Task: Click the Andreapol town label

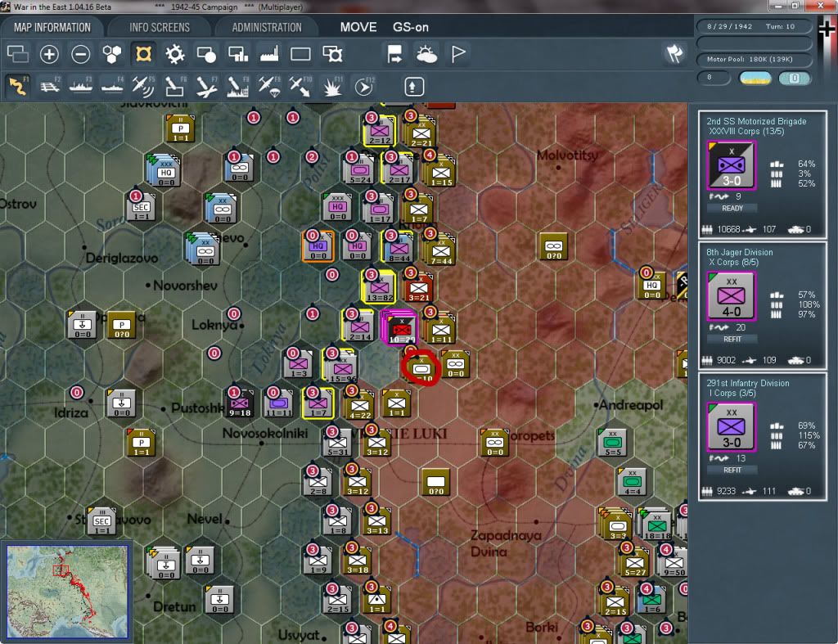Action: coord(629,405)
